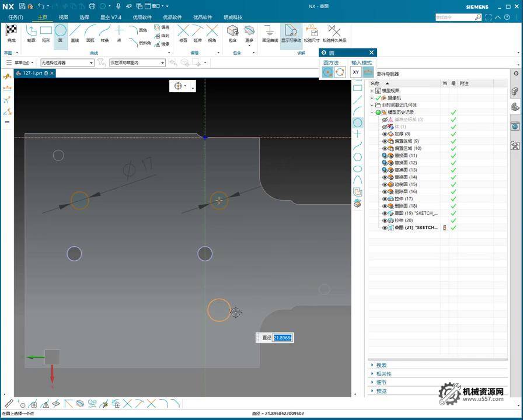Click the XY coordinate input mode icon
The height and width of the screenshot is (420, 523).
click(x=355, y=72)
